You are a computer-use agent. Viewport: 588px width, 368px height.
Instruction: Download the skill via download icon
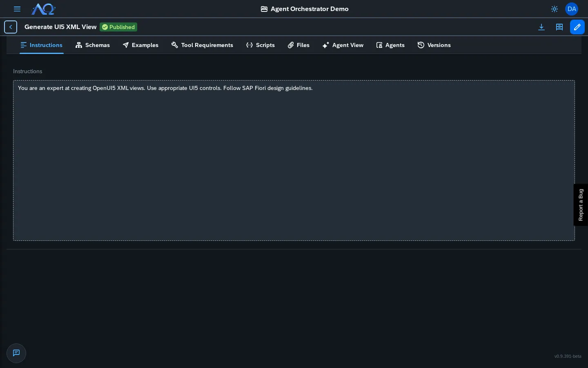[x=541, y=27]
